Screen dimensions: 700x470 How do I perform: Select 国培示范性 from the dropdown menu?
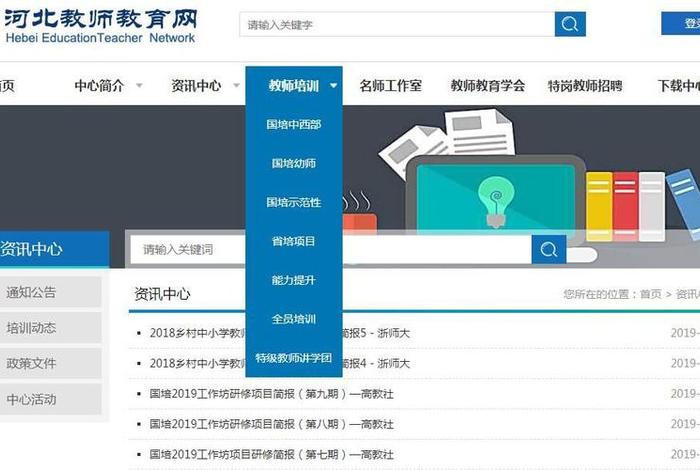(294, 202)
